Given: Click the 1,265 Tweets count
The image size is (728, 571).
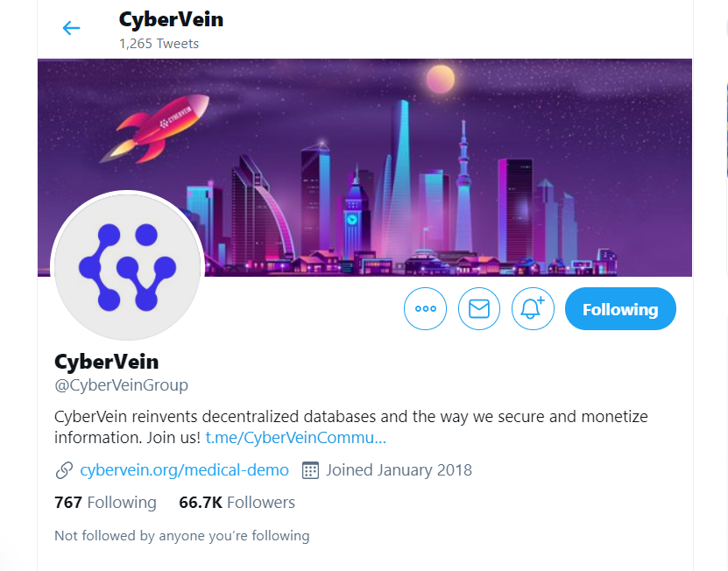Looking at the screenshot, I should [159, 44].
